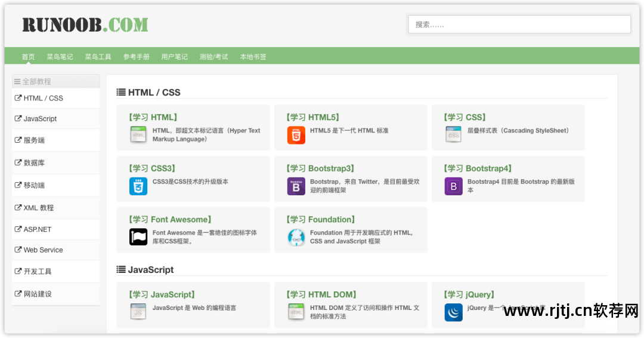
Task: Click the purple Bootstrap3 icon
Action: click(296, 186)
